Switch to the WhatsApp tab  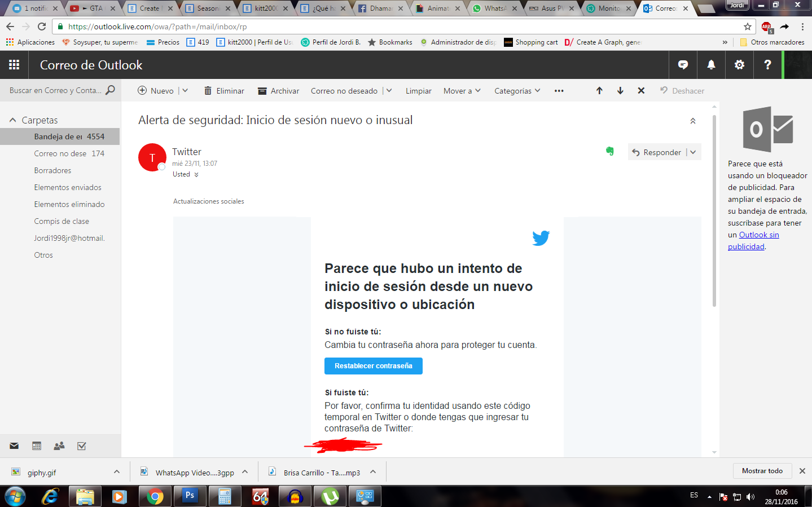tap(494, 8)
